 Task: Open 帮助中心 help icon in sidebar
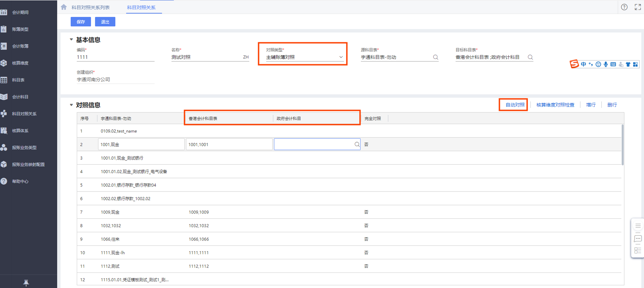point(4,181)
